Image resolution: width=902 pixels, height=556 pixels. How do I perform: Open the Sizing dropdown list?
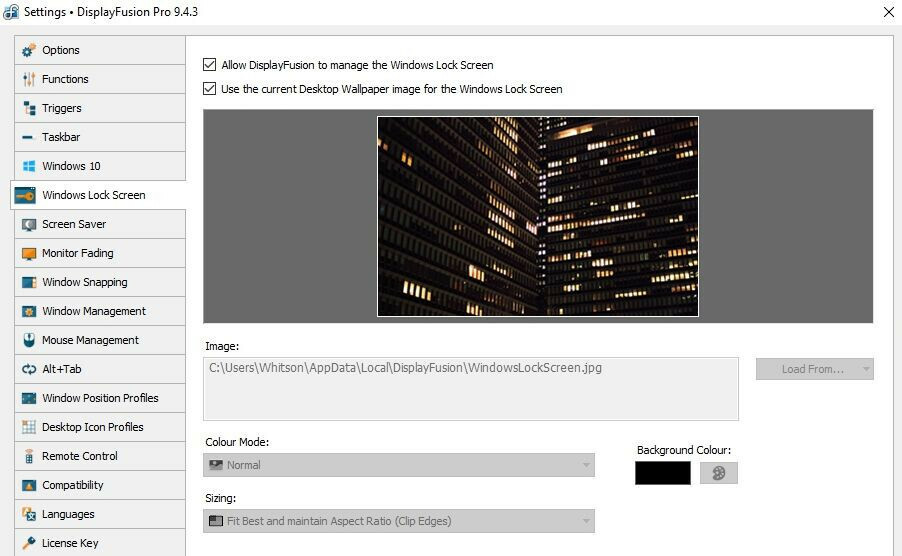click(x=398, y=521)
